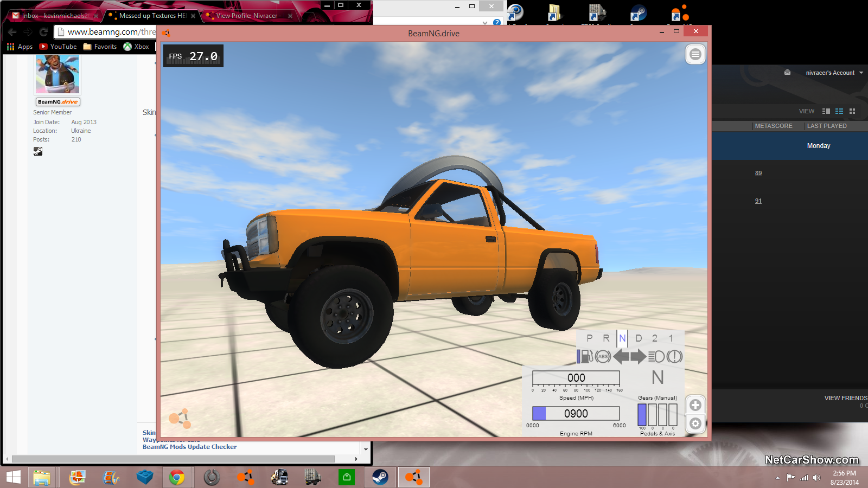868x488 pixels.
Task: Select highlighted gear N on shifter
Action: click(622, 338)
